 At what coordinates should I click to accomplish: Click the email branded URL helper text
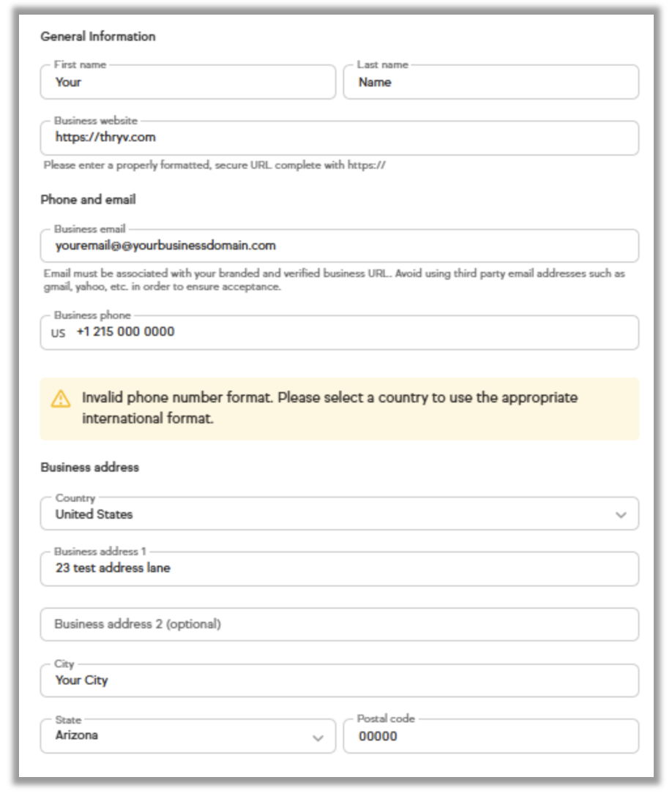[x=334, y=280]
